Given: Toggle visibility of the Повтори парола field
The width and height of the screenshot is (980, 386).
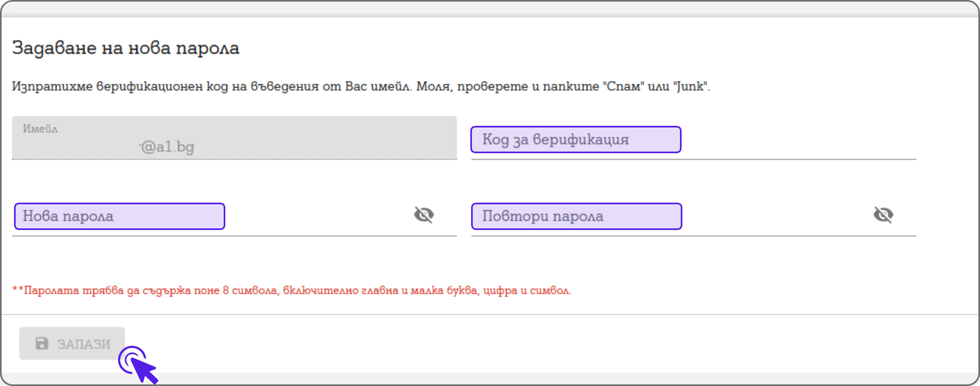Looking at the screenshot, I should coord(883,215).
